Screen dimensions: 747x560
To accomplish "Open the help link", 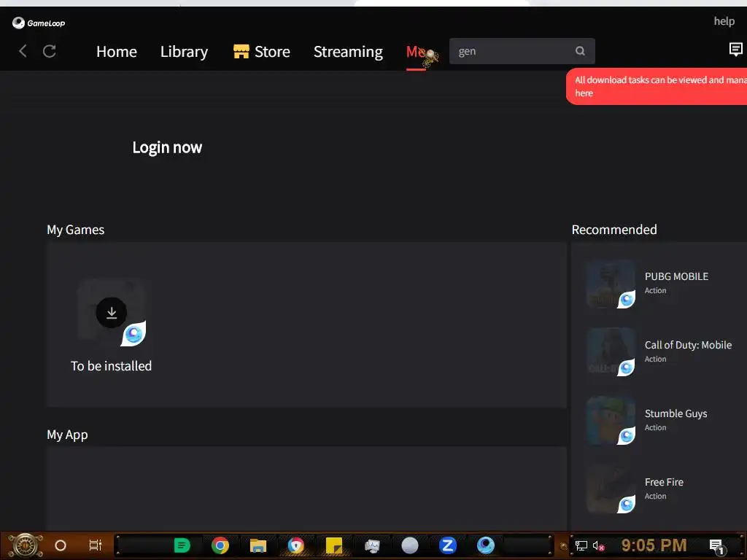I will click(x=724, y=21).
